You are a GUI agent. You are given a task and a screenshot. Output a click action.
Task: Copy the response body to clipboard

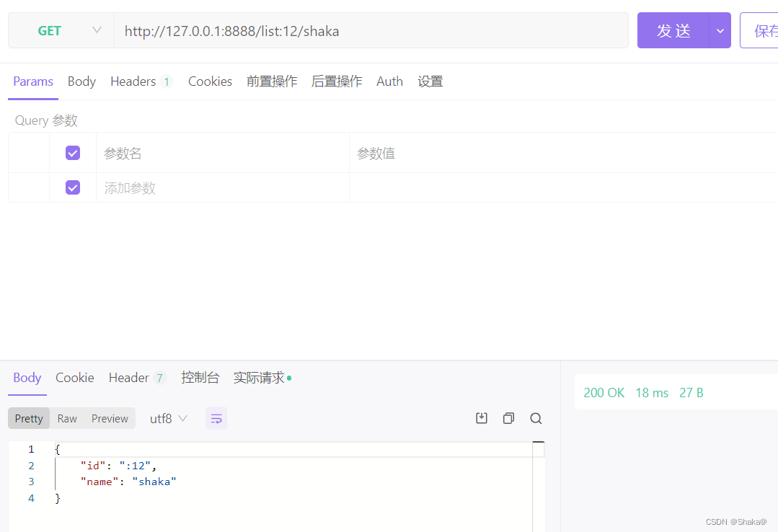point(508,418)
